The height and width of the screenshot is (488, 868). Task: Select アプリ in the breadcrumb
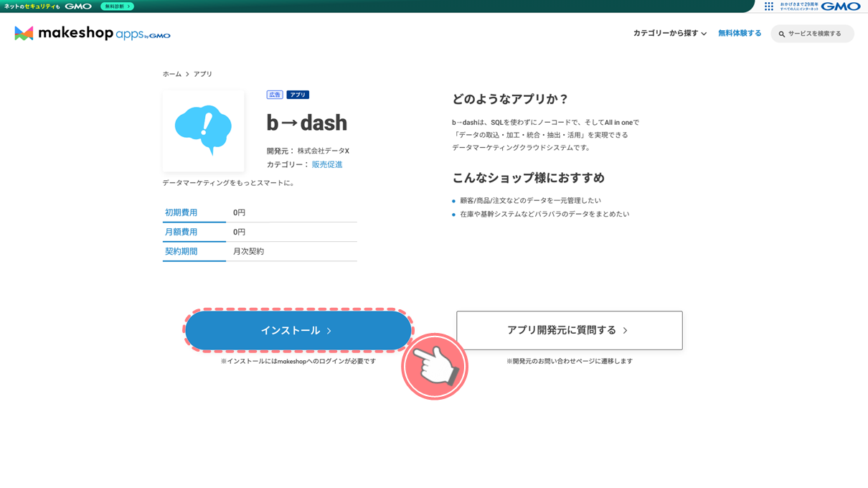coord(203,74)
